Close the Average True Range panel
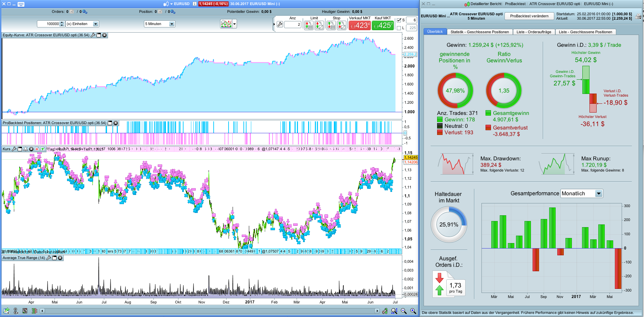This screenshot has width=644, height=317. pos(60,258)
